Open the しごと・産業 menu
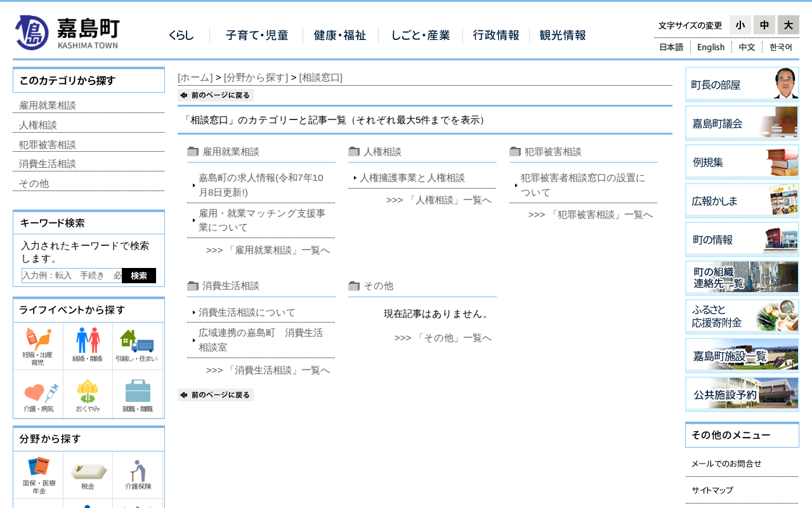This screenshot has width=812, height=508. click(421, 36)
